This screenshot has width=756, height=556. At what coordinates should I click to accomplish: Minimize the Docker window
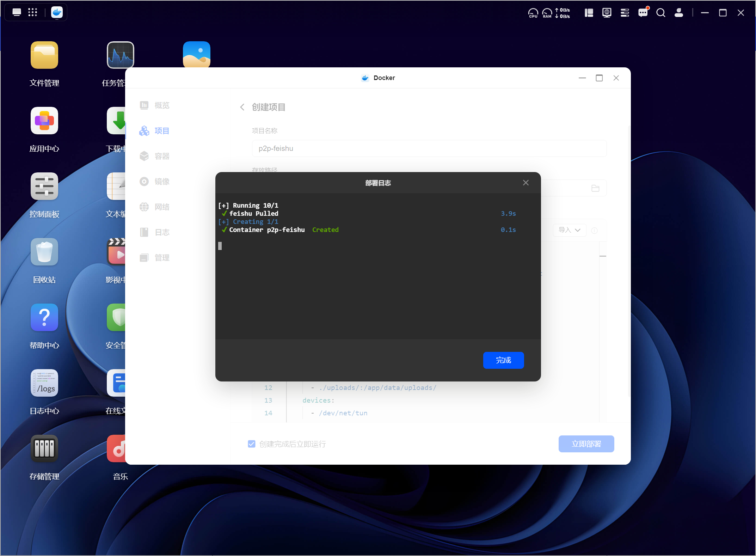pyautogui.click(x=582, y=78)
